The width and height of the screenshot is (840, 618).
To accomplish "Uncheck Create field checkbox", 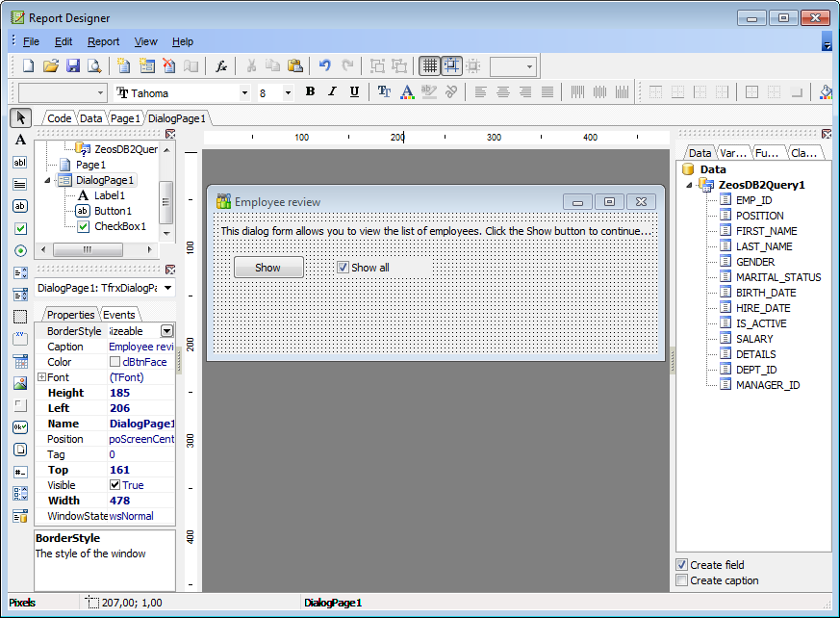I will click(681, 564).
